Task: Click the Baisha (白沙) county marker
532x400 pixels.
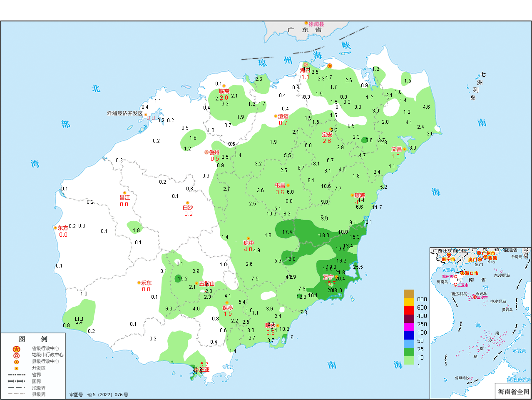Action: coord(187,203)
